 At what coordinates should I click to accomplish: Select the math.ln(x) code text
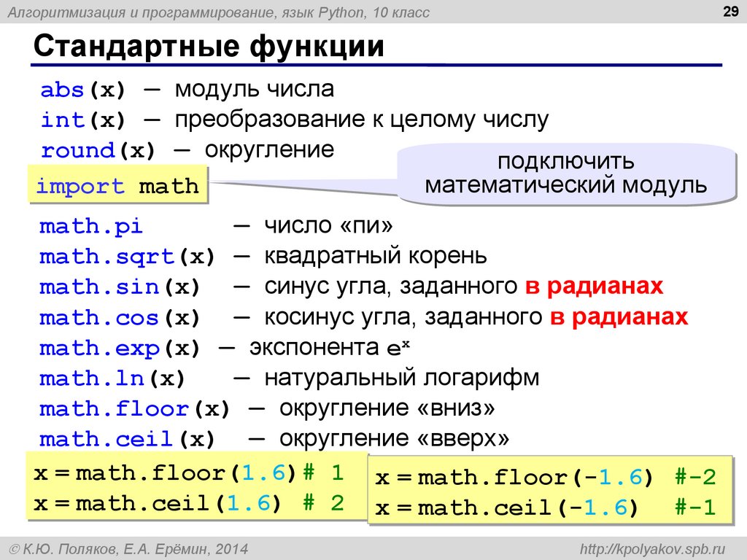click(112, 379)
